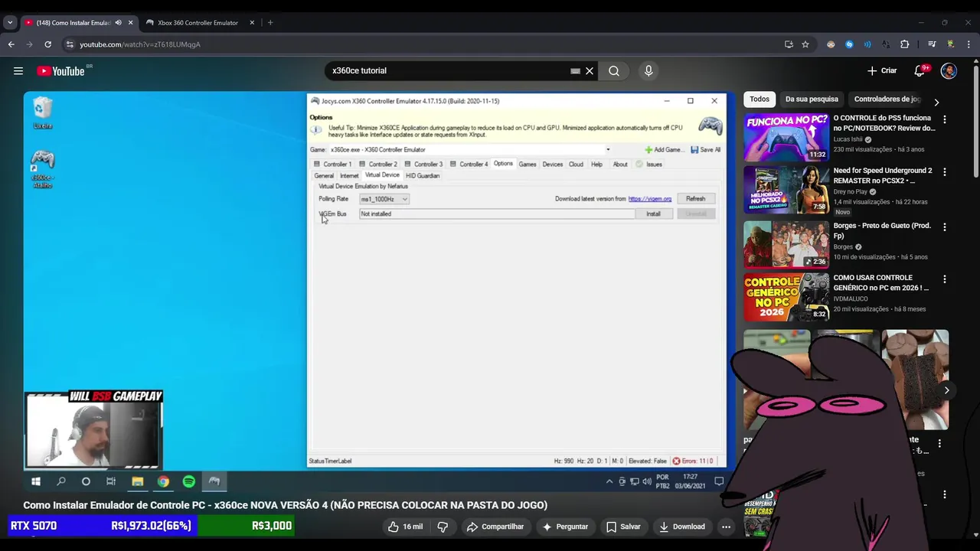Click the Criar create button

(x=882, y=70)
